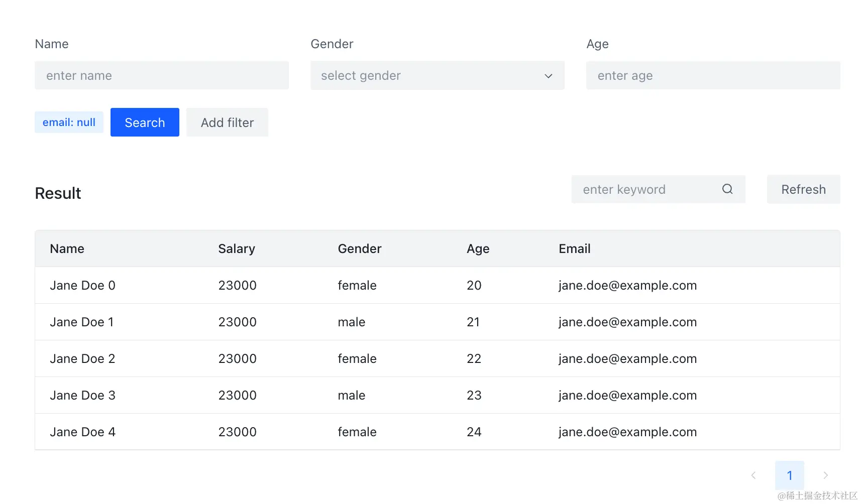Screen dimensions: 861x504
Task: Click the Name column header
Action: (x=67, y=249)
